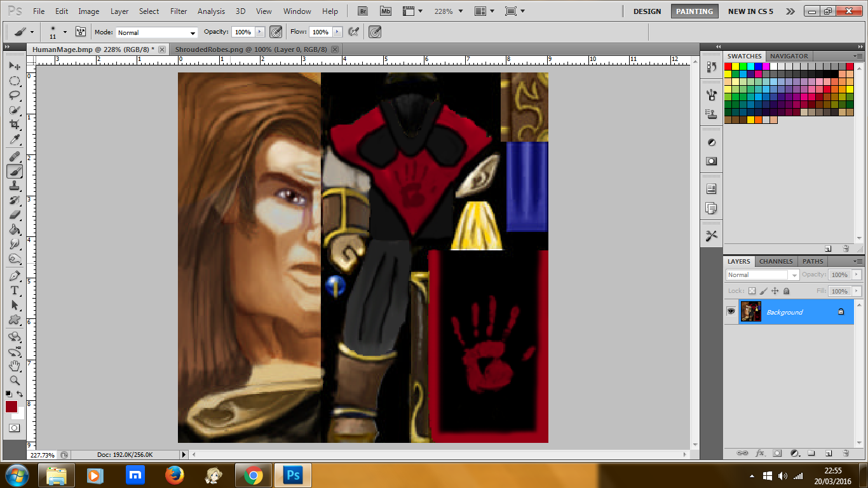Switch to New in CS 5 workspace
868x488 pixels.
click(x=750, y=11)
